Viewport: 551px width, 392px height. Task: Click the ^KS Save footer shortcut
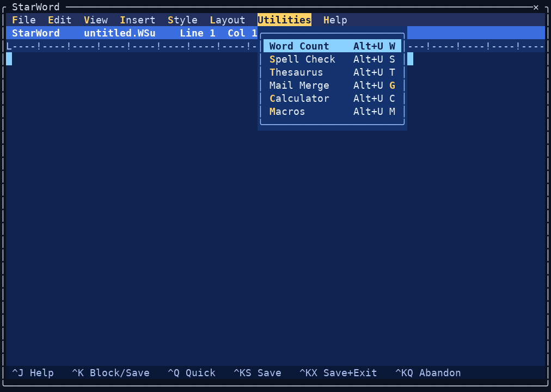(x=257, y=373)
